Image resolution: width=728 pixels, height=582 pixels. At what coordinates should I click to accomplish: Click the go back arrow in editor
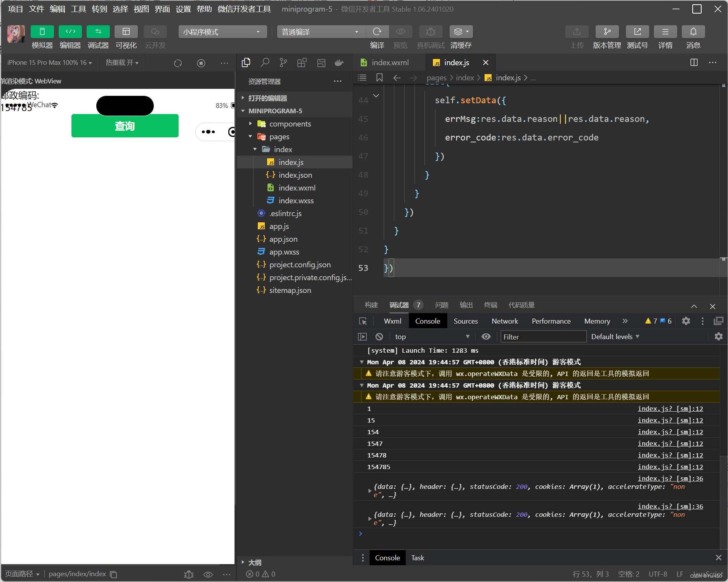[397, 78]
